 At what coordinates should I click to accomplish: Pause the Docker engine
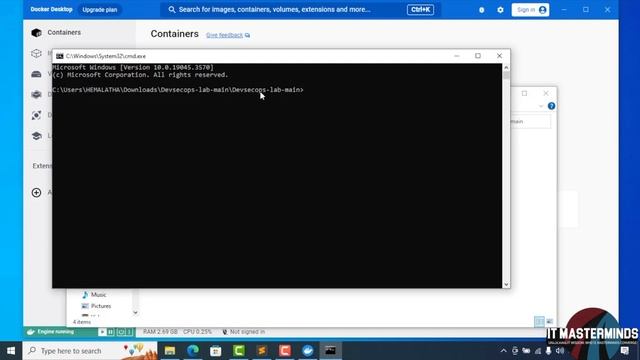[111, 332]
